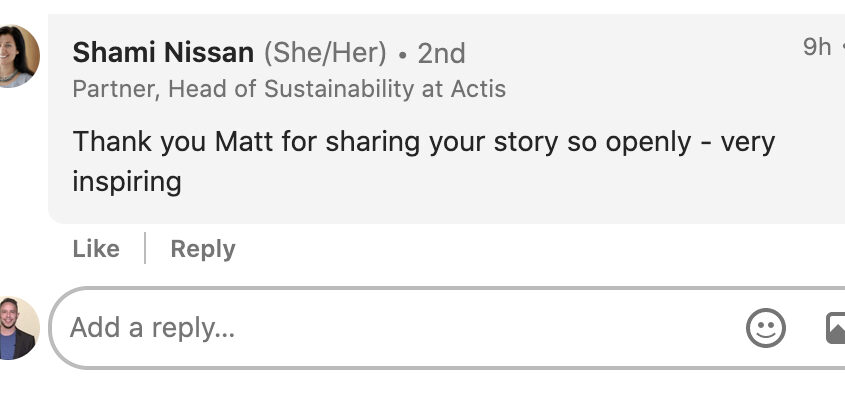This screenshot has height=395, width=845.
Task: Click the 2nd degree connection badge
Action: click(441, 54)
